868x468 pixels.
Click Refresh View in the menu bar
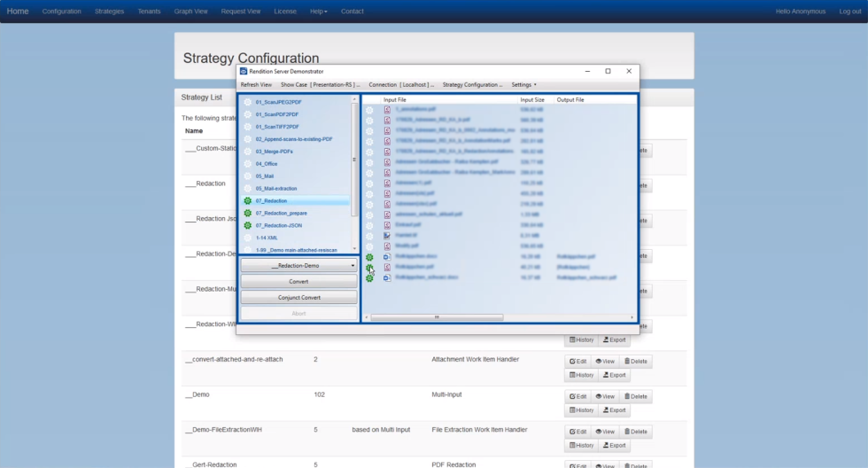[x=256, y=85]
